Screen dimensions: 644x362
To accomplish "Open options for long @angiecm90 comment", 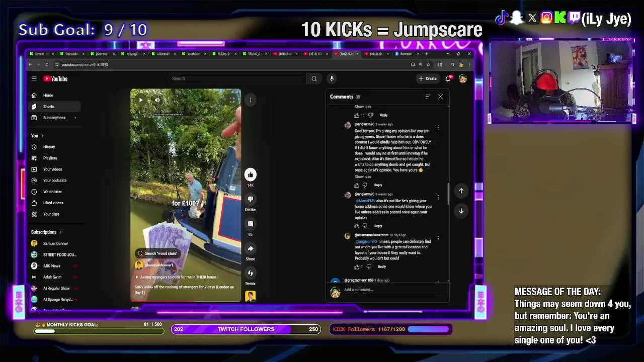I will 438,128.
